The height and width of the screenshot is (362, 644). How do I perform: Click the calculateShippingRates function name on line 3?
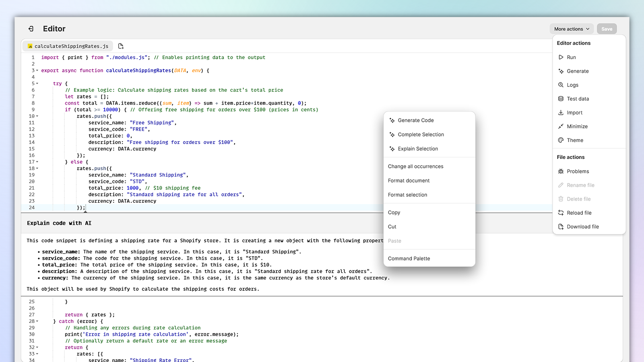pos(138,70)
